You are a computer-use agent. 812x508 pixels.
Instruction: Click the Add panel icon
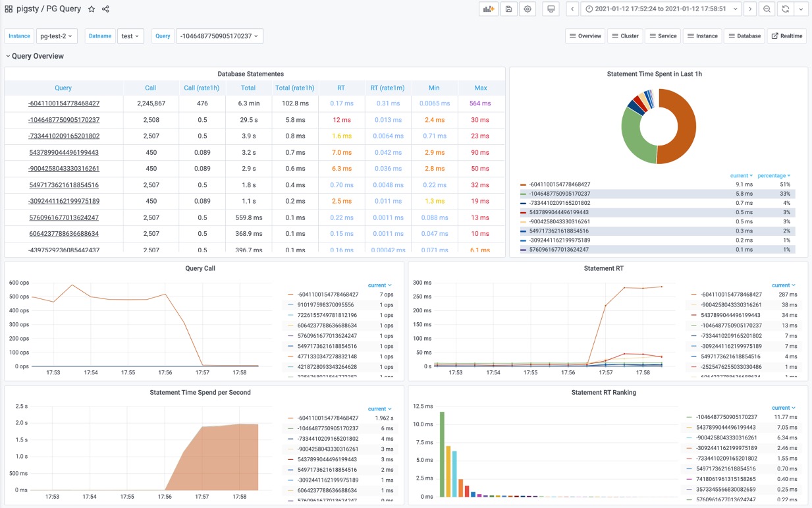(488, 9)
